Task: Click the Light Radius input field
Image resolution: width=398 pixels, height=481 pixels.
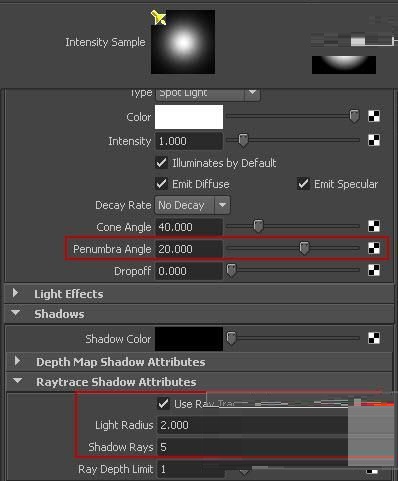Action: [x=252, y=425]
